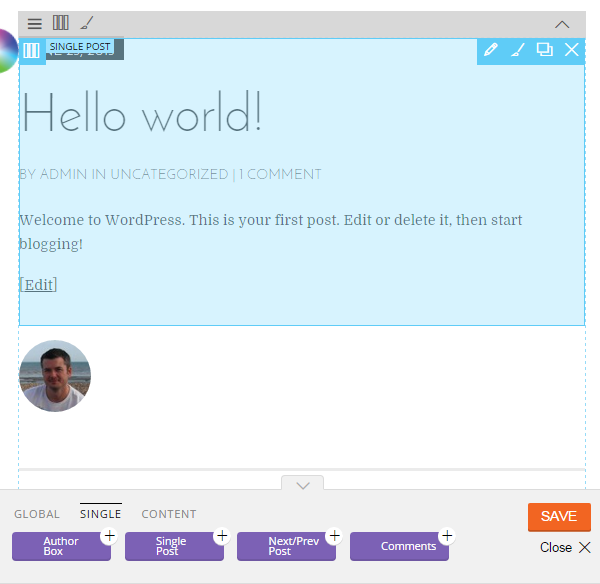Open the hamburger menu in gray toolbar
The image size is (600, 584).
pyautogui.click(x=34, y=24)
